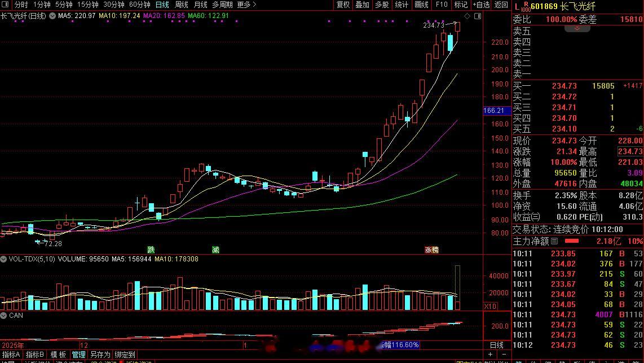
Task: Click the L R margin badge icon
Action: [522, 6]
